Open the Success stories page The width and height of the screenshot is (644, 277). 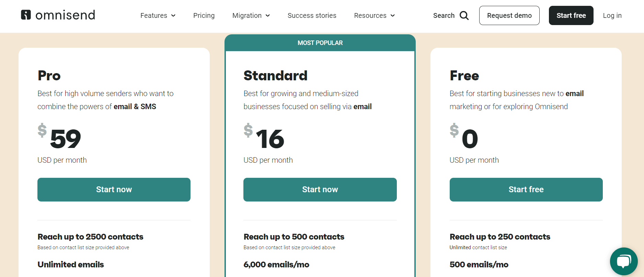pos(312,15)
